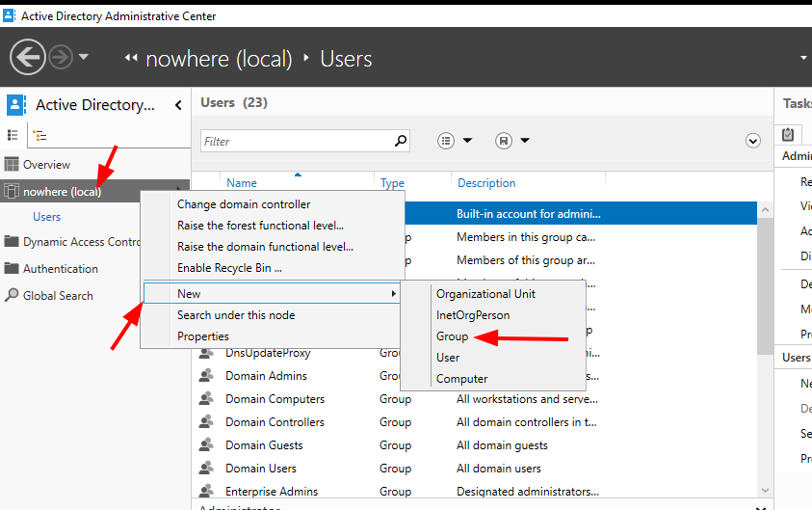Screen dimensions: 812x510
Task: Sort by the Description column header
Action: coord(486,183)
